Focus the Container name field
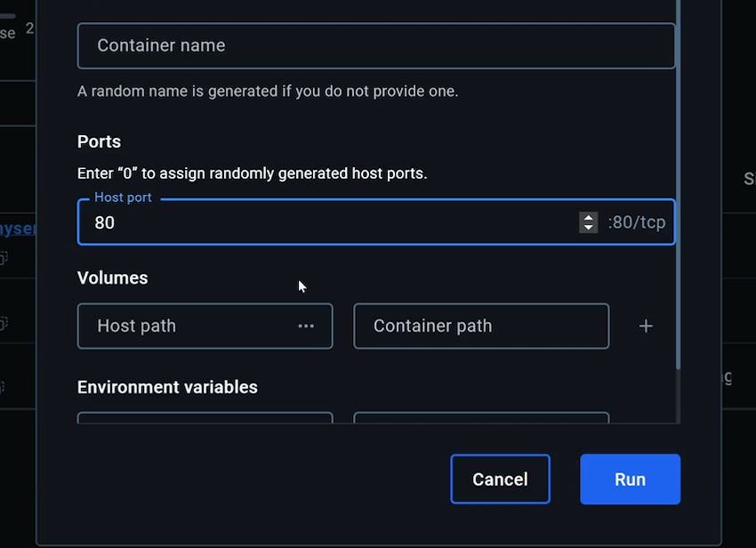Screen dimensions: 756x548 pos(375,45)
